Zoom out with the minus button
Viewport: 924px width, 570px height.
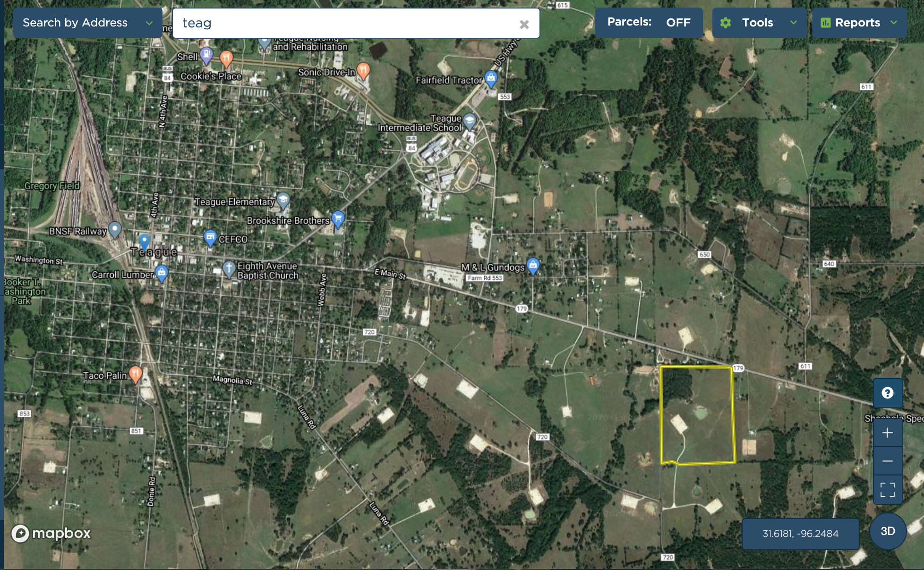click(888, 461)
